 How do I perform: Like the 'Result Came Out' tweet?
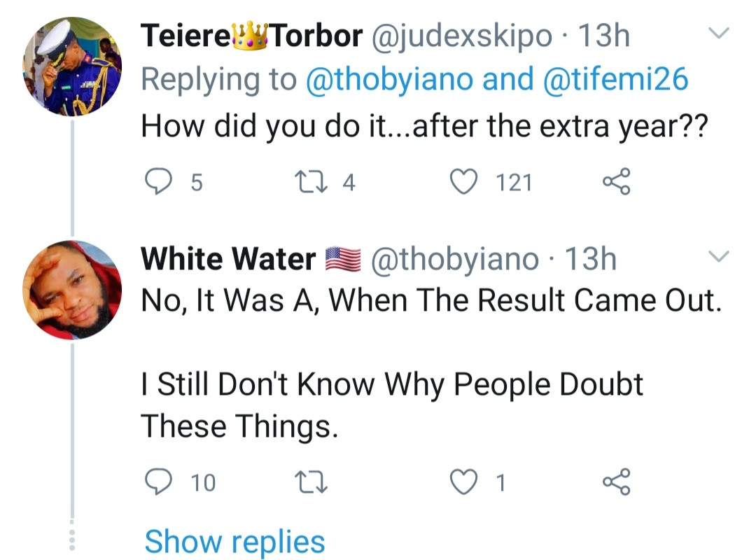tap(462, 482)
